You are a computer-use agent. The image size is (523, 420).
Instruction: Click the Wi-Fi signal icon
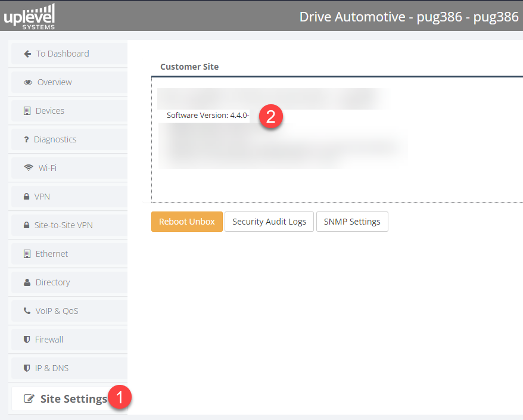[29, 168]
